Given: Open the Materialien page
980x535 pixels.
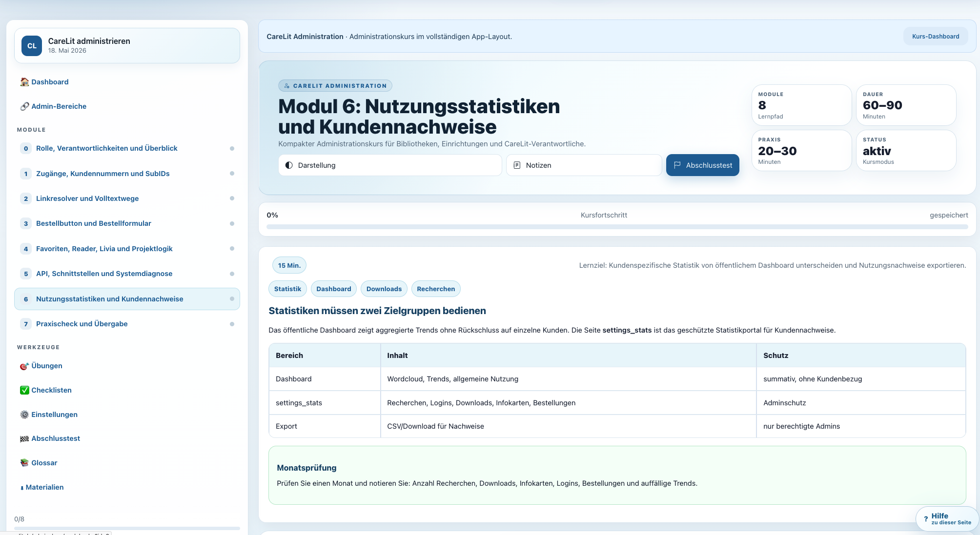Looking at the screenshot, I should (127, 487).
